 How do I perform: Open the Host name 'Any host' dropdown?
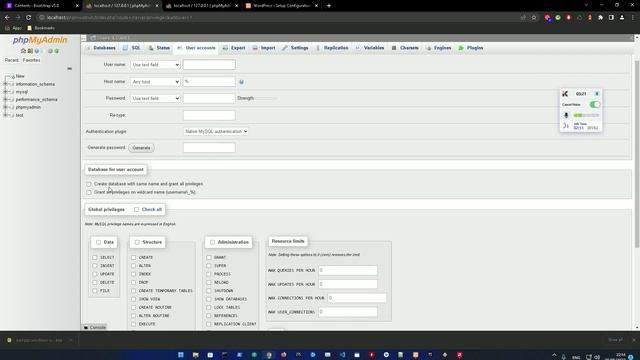[155, 82]
